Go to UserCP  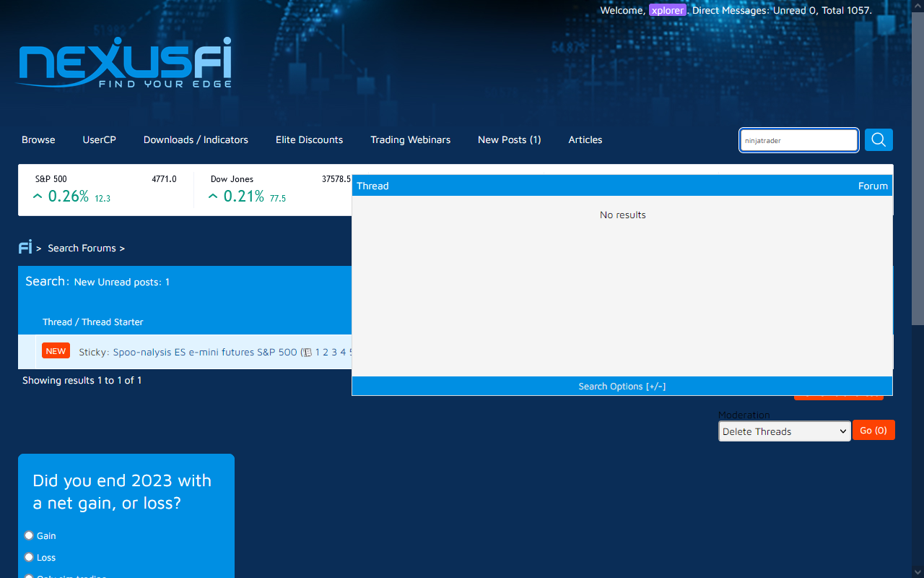(x=100, y=139)
